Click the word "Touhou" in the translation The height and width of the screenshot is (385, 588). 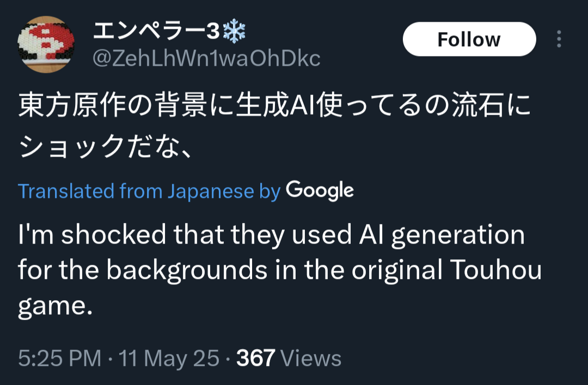[503, 271]
